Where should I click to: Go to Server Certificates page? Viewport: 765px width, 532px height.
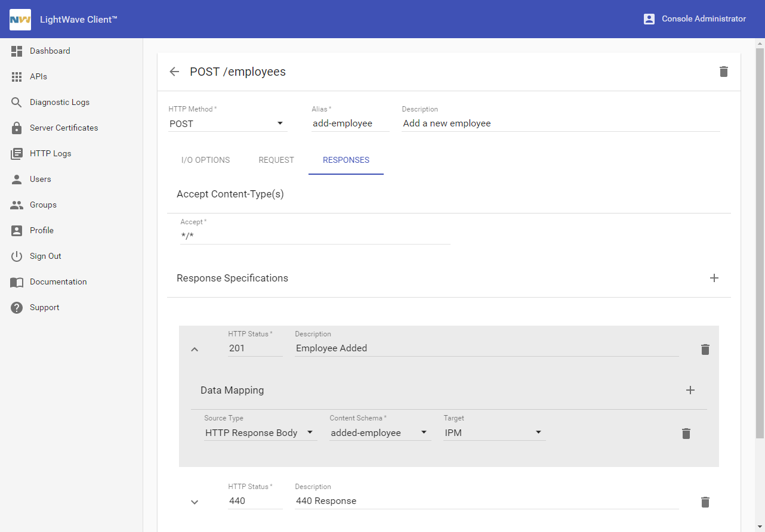pos(64,128)
